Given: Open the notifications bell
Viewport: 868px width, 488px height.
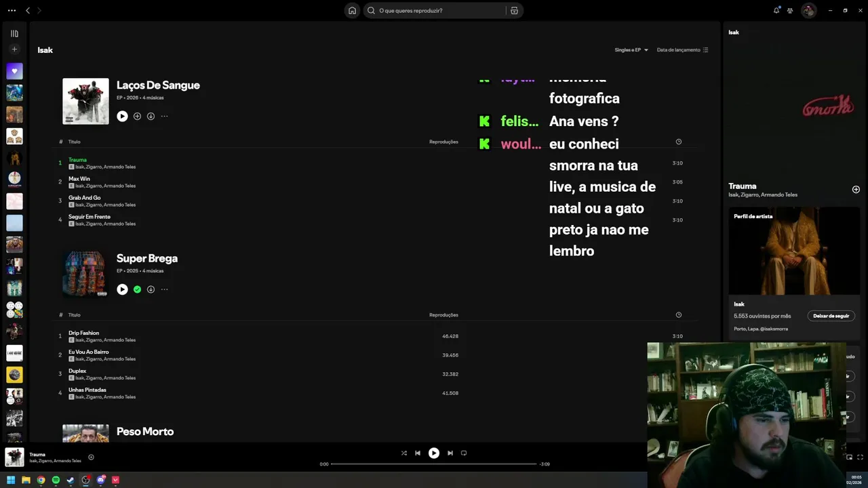Looking at the screenshot, I should coord(776,10).
